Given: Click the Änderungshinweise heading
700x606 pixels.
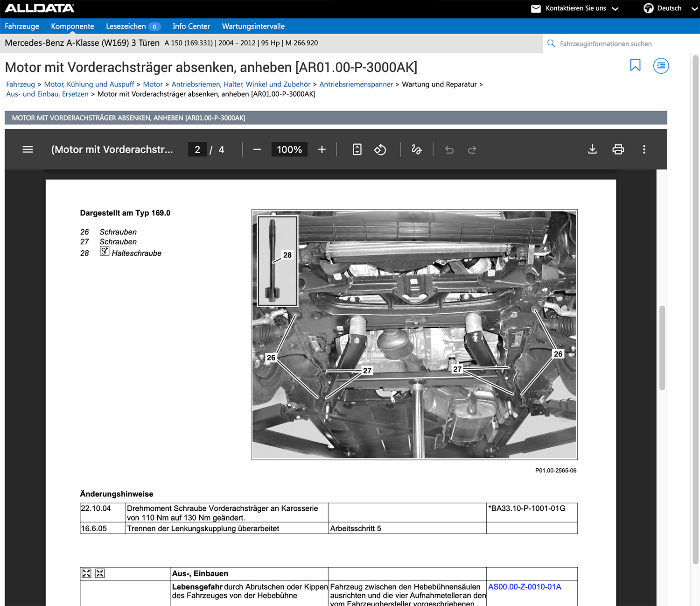Looking at the screenshot, I should coord(117,494).
